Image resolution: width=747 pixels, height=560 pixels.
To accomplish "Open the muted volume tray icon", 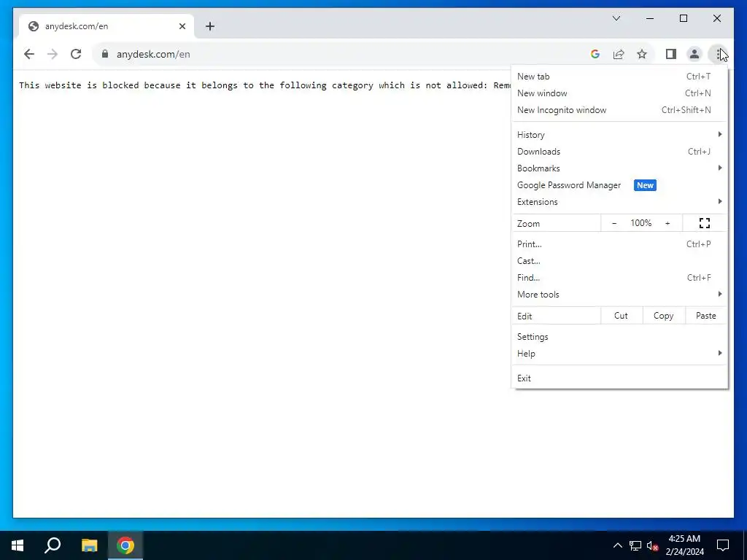I will 653,545.
